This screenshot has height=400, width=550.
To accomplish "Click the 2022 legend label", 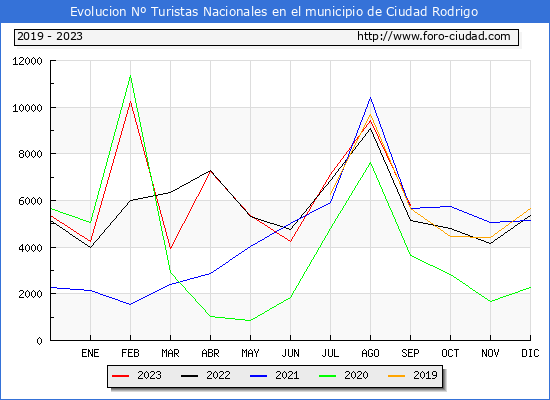I will click(x=218, y=375).
